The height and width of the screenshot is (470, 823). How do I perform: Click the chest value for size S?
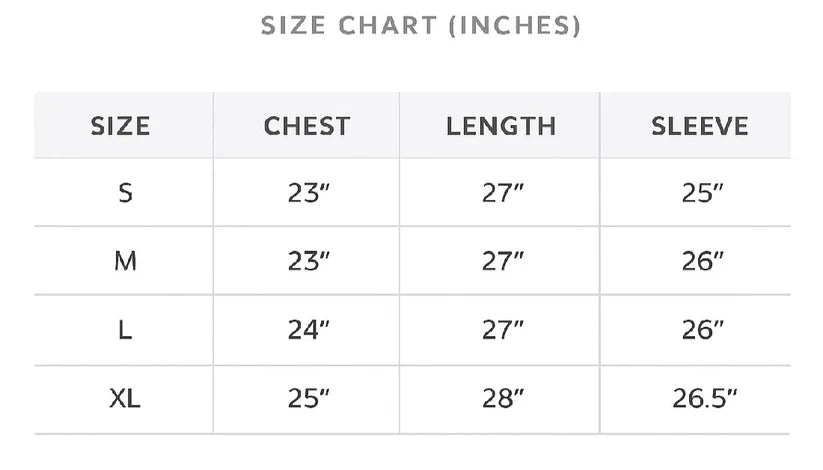click(x=308, y=193)
